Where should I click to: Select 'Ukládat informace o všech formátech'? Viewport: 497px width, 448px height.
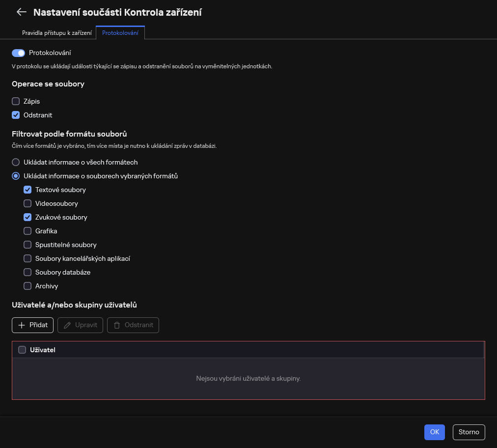coord(16,162)
